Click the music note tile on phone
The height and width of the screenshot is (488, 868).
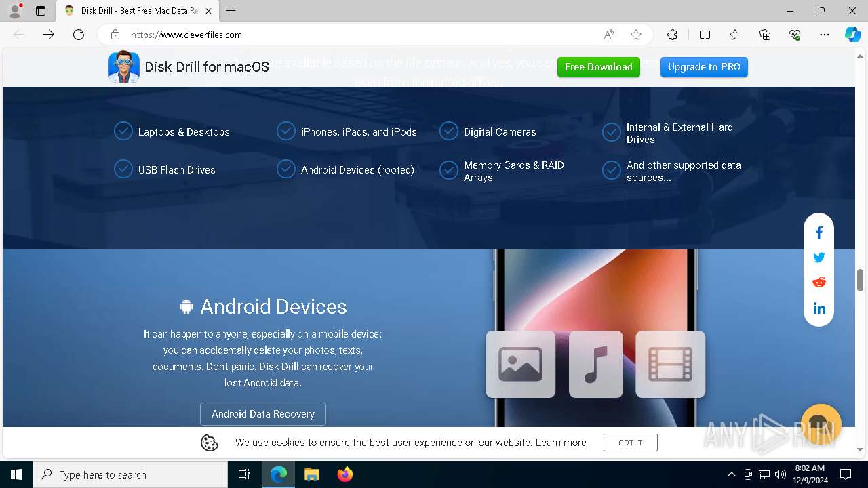[x=596, y=364]
